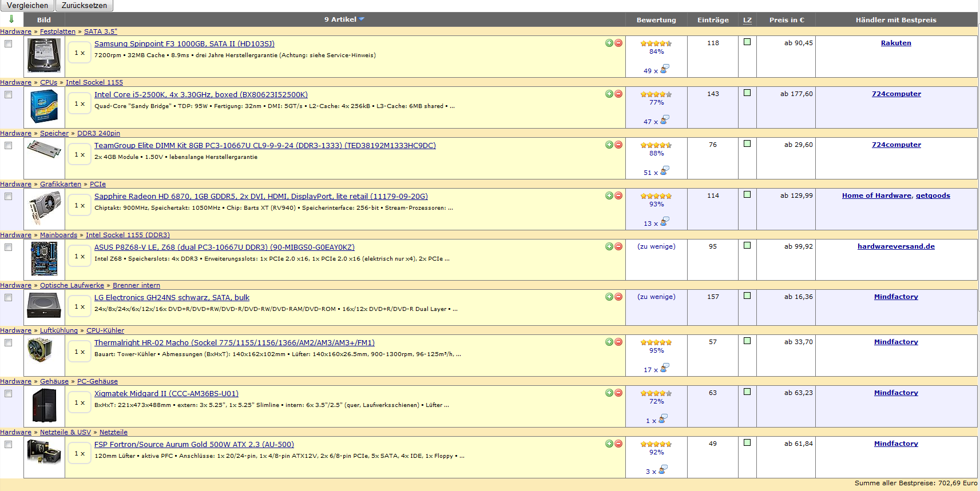Click entries count '157' for LG Electronics
Screen dimensions: 980x491
[713, 297]
